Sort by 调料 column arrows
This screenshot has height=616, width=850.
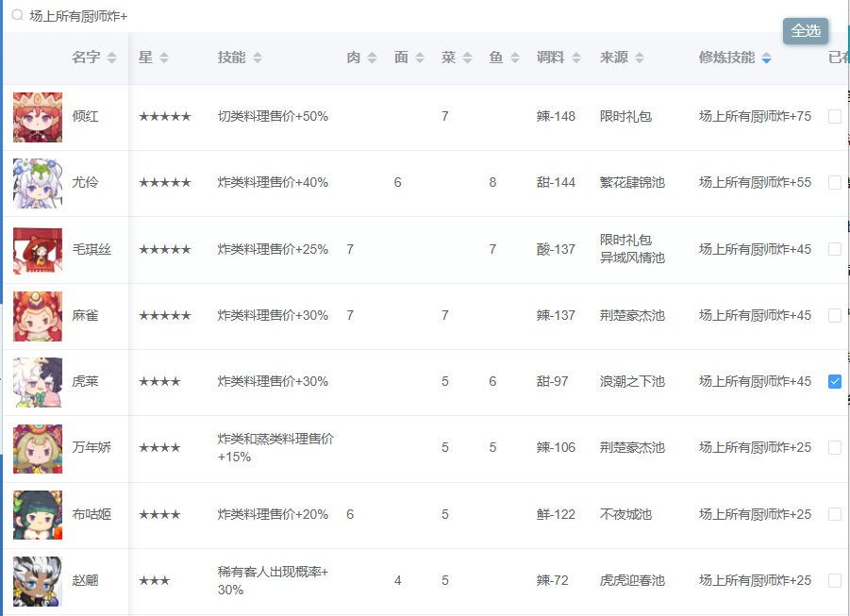[576, 58]
